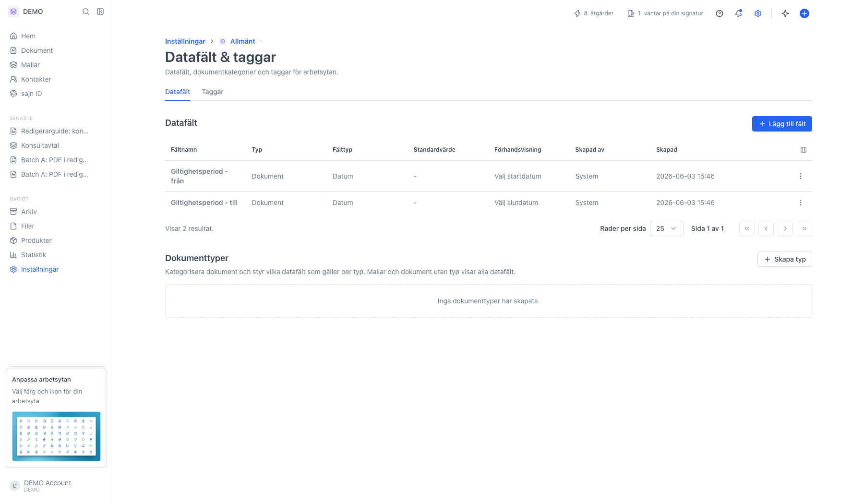The height and width of the screenshot is (504, 864).
Task: Open notifications bell icon
Action: [x=739, y=13]
